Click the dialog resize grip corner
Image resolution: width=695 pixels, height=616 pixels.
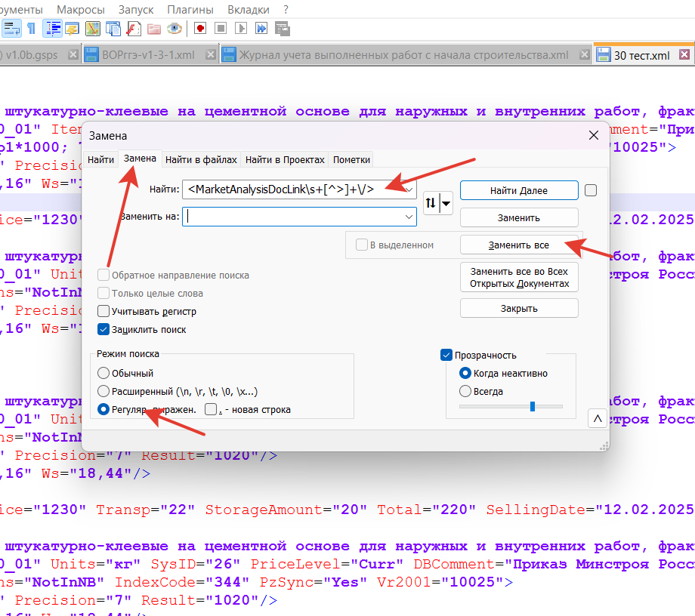point(604,446)
